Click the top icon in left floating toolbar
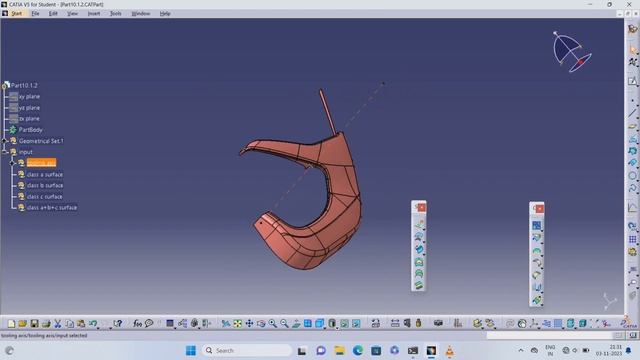This screenshot has height=360, width=640. point(419,224)
